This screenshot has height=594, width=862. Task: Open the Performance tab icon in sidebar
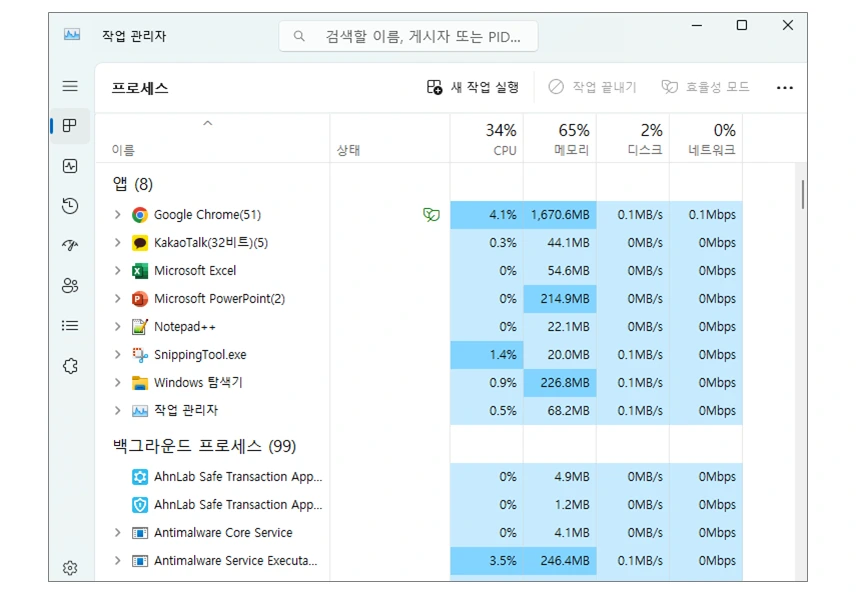tap(70, 166)
